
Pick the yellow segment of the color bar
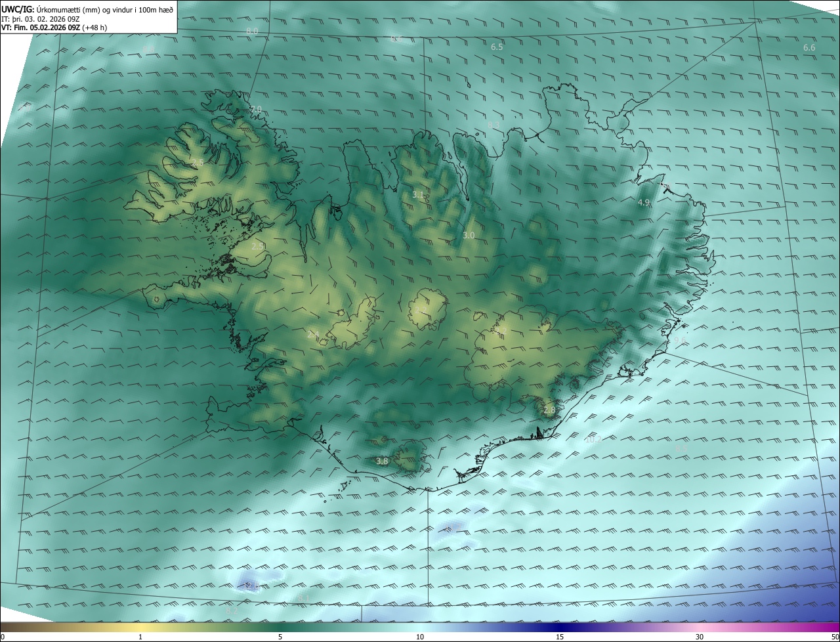click(140, 627)
